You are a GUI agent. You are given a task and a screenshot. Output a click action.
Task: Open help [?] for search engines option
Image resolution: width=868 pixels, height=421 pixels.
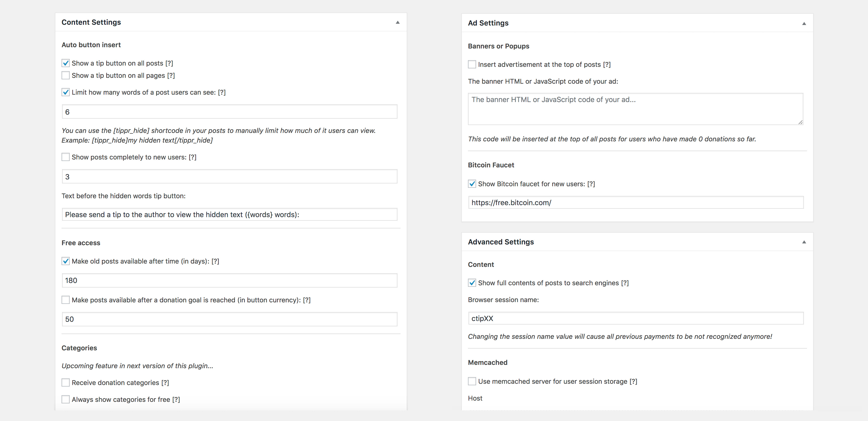coord(625,283)
